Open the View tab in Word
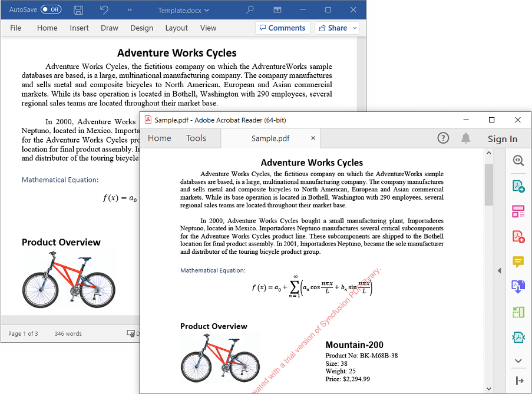 [208, 28]
